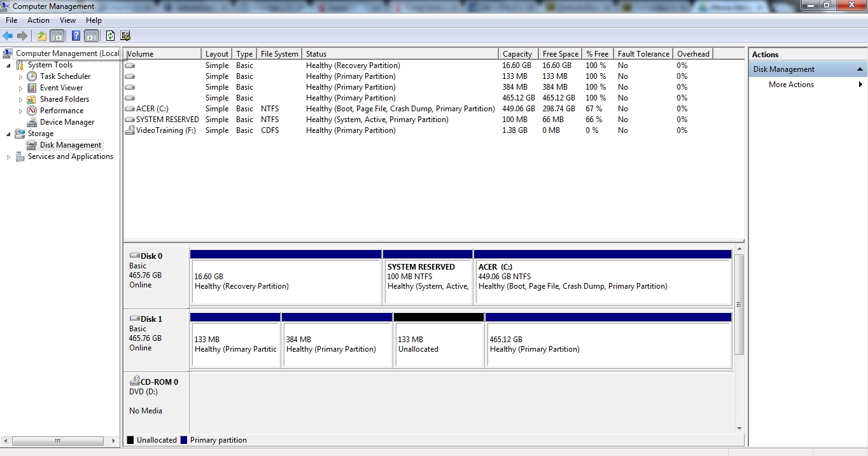
Task: Toggle Show/Hide Action Pane toolbar button
Action: pos(92,36)
